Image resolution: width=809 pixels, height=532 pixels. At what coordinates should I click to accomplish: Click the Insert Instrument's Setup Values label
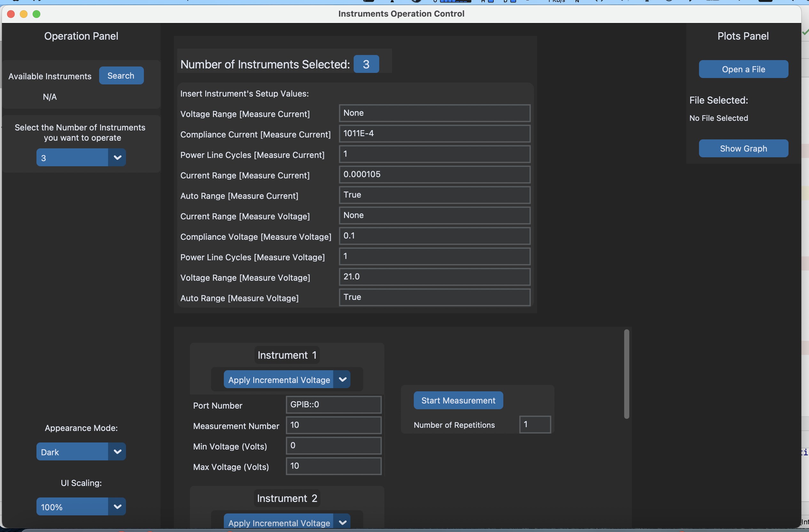click(x=244, y=93)
